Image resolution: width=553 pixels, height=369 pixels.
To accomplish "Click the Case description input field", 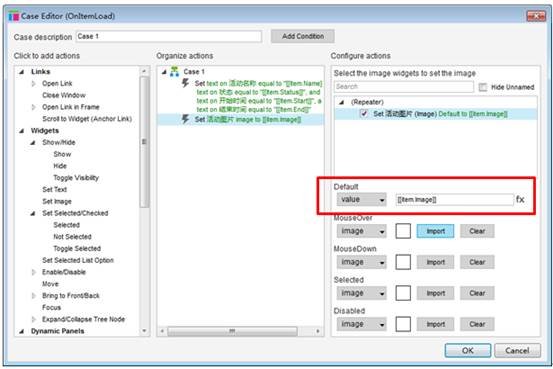I will 169,36.
